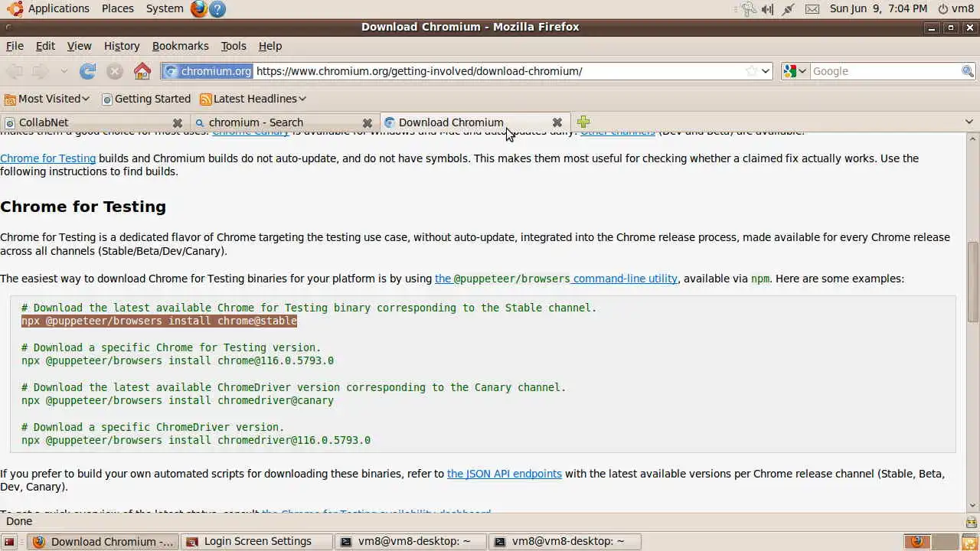Screen dimensions: 980x551
Task: Click the workspace switcher Firefox thumbnail
Action: [x=917, y=542]
